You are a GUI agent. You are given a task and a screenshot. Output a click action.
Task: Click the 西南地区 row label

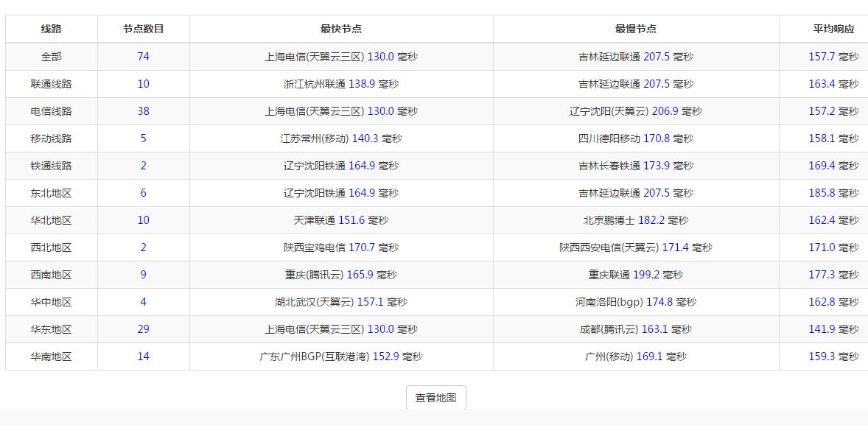coord(52,275)
